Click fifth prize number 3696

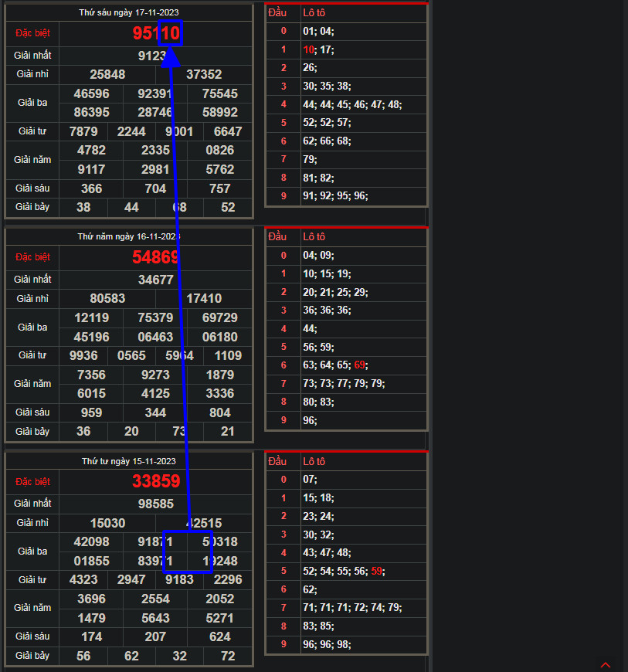point(92,599)
